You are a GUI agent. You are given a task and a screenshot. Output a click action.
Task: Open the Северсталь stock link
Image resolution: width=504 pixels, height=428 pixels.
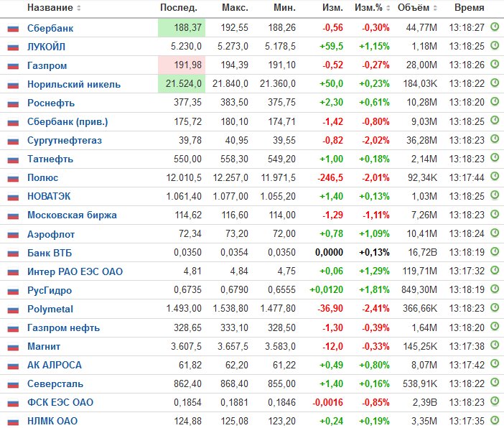(x=55, y=384)
